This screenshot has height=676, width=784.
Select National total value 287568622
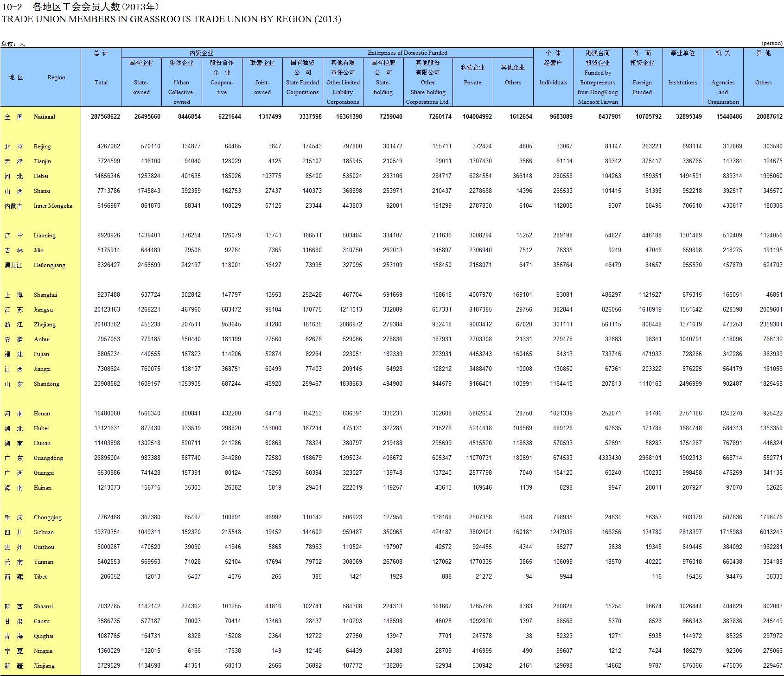pos(105,117)
